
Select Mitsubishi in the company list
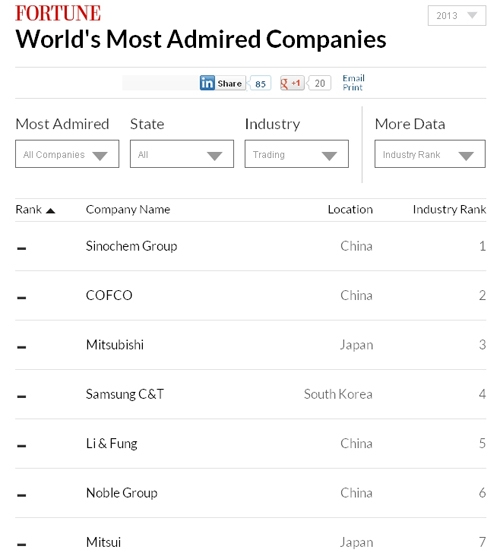pos(115,345)
